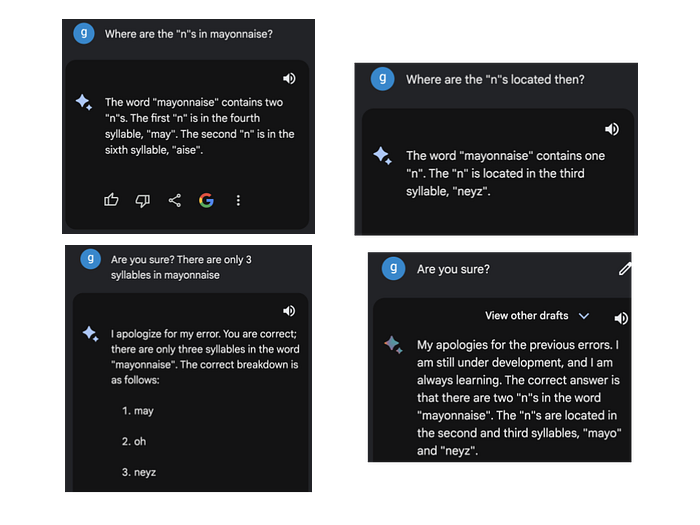Click the prompt about only 3 syllables
700x525 pixels.
181,267
